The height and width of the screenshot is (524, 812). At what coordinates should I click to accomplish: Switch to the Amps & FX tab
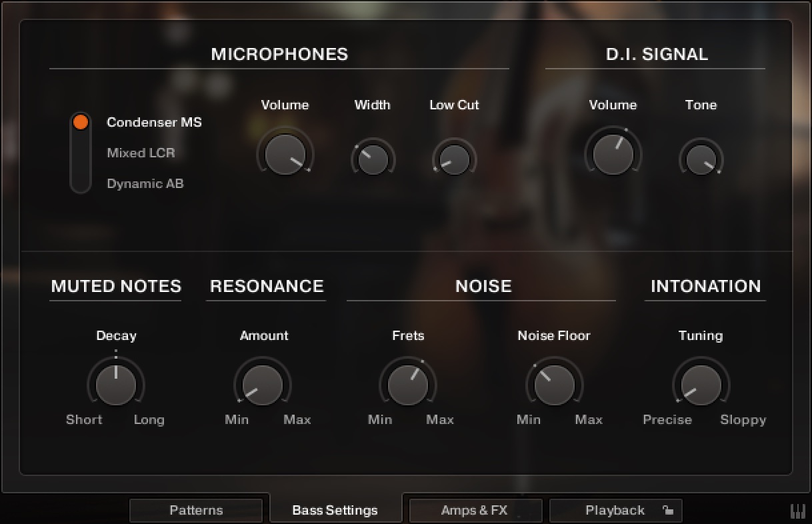(475, 510)
